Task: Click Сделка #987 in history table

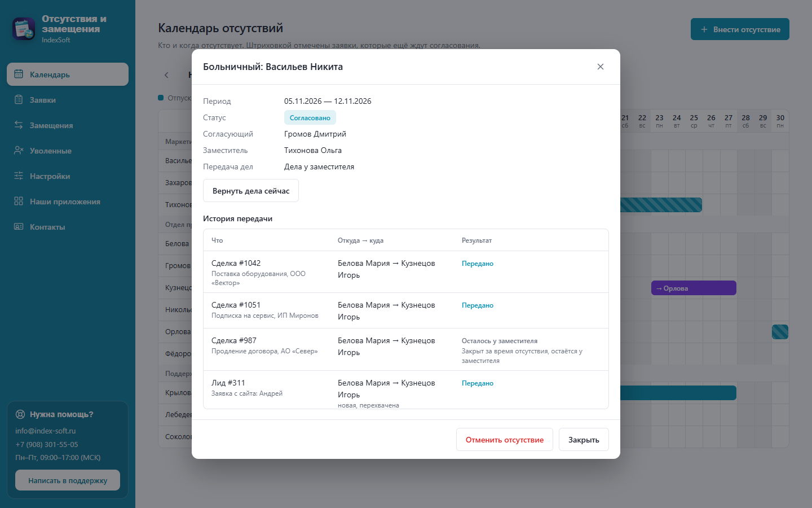Action: click(234, 340)
